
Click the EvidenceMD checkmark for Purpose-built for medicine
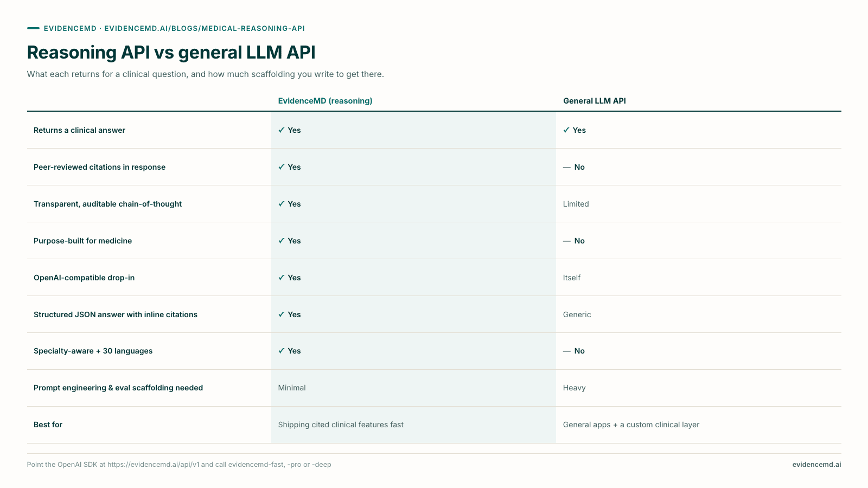click(x=281, y=241)
